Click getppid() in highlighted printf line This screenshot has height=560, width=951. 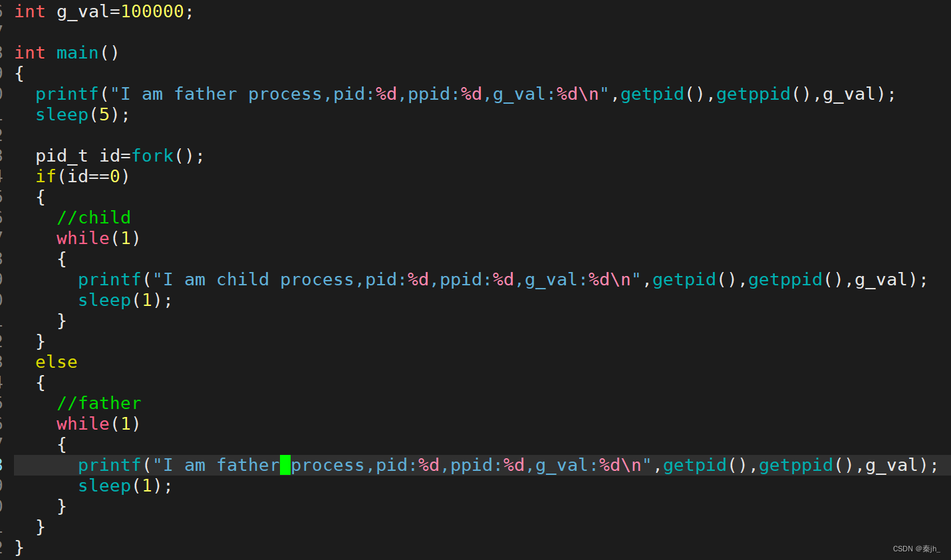point(806,465)
